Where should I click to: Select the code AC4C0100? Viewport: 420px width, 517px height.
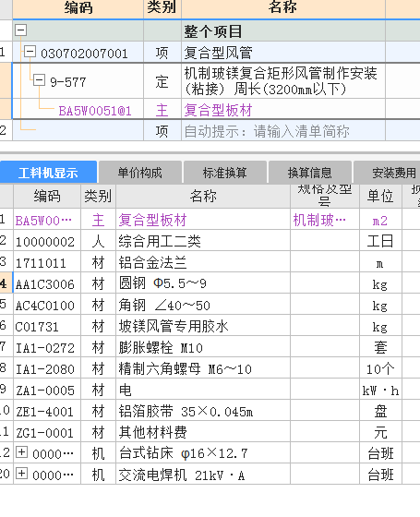[45, 306]
